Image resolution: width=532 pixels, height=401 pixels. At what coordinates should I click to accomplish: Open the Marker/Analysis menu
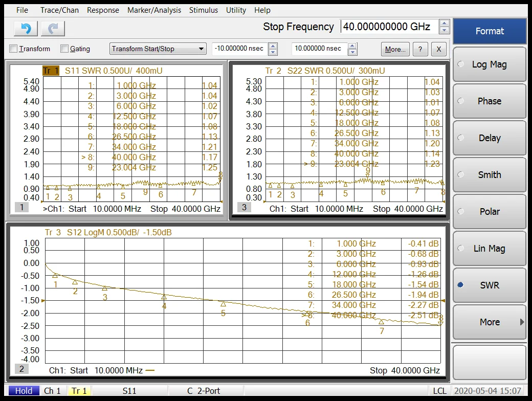[x=154, y=10]
